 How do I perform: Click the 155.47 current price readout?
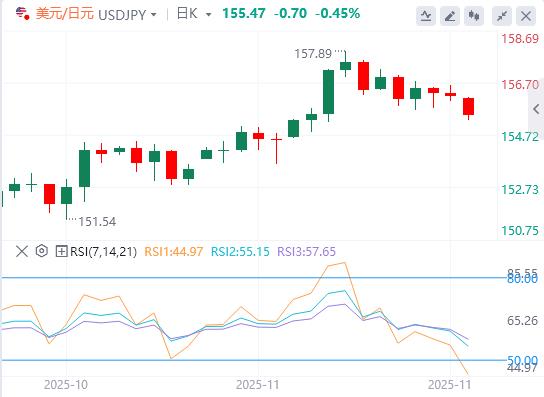click(244, 14)
